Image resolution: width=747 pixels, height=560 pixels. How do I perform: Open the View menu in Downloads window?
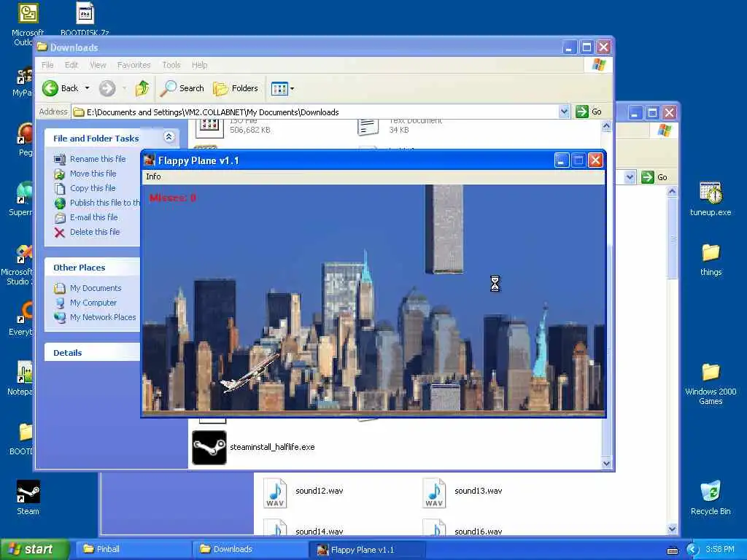pyautogui.click(x=98, y=65)
